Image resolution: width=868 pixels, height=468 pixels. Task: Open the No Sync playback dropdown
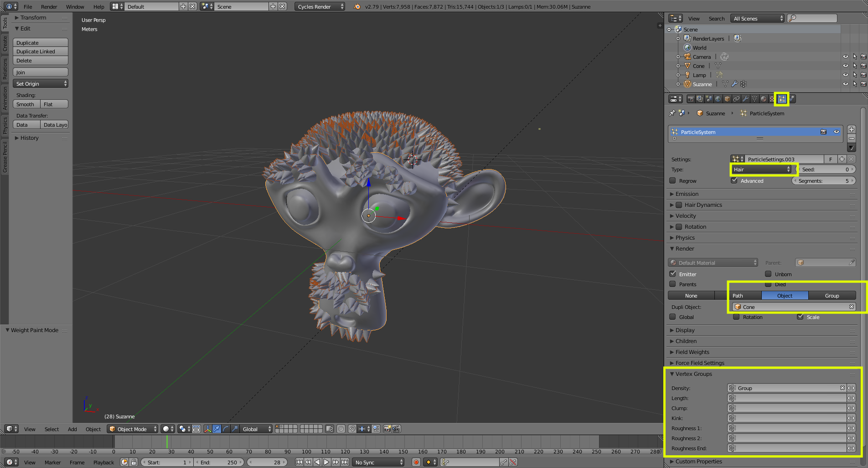coord(379,462)
